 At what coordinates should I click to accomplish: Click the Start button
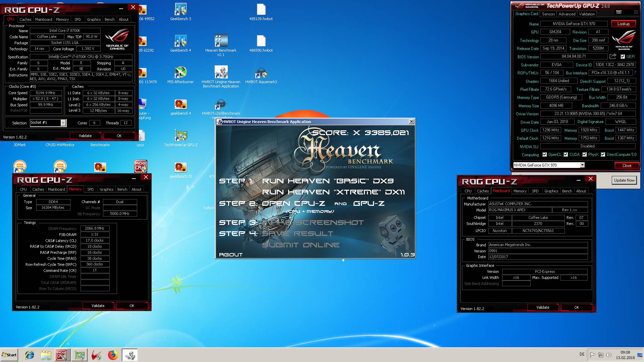click(x=9, y=355)
